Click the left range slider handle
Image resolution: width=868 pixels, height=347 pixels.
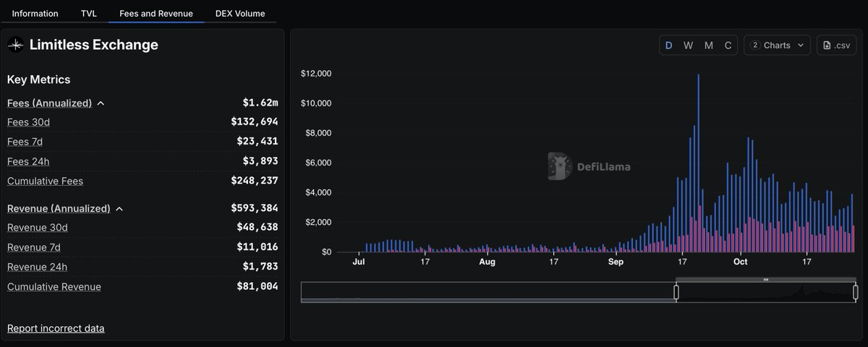click(676, 292)
